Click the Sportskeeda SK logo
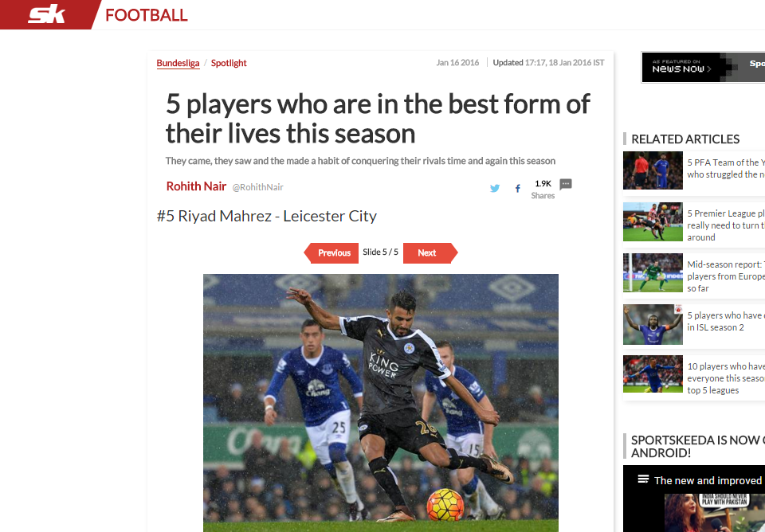765x532 pixels. point(47,14)
